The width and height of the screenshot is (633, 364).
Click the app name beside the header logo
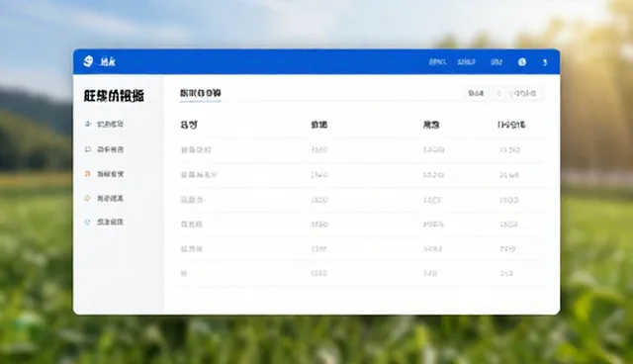pyautogui.click(x=108, y=61)
